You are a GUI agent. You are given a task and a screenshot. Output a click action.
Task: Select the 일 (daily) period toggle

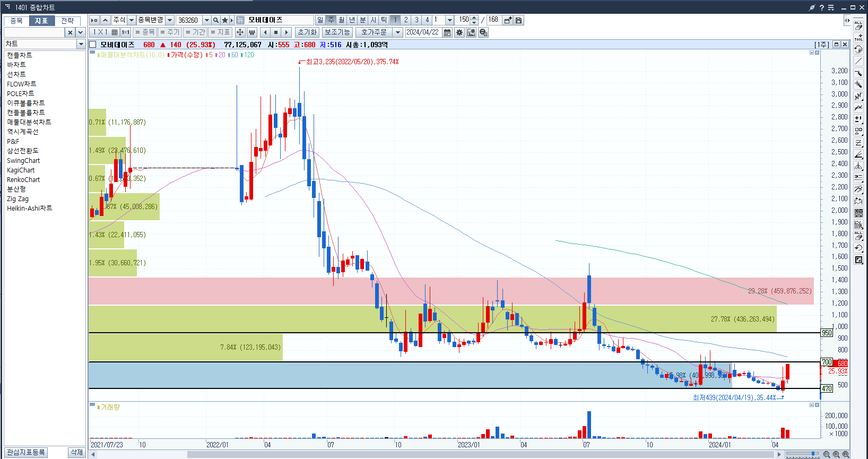320,20
